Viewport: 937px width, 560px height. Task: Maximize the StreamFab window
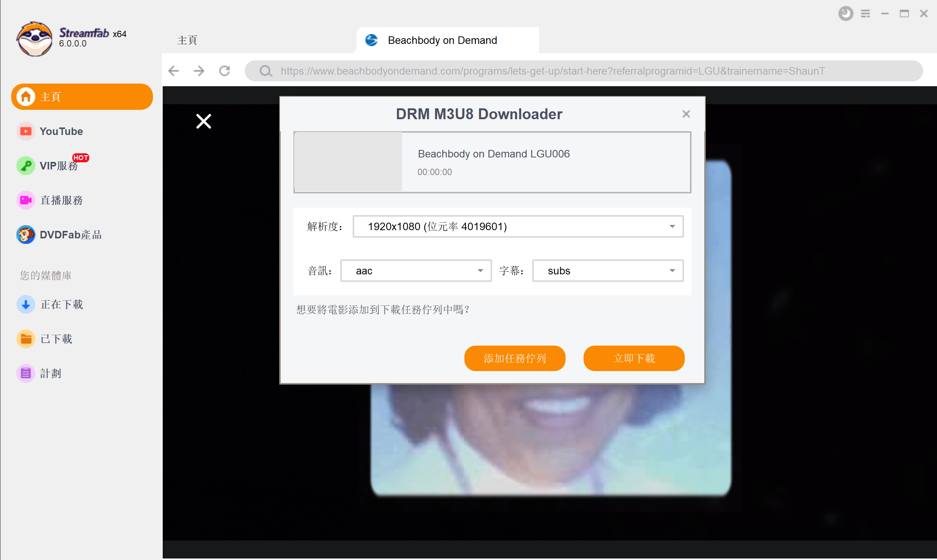(904, 13)
